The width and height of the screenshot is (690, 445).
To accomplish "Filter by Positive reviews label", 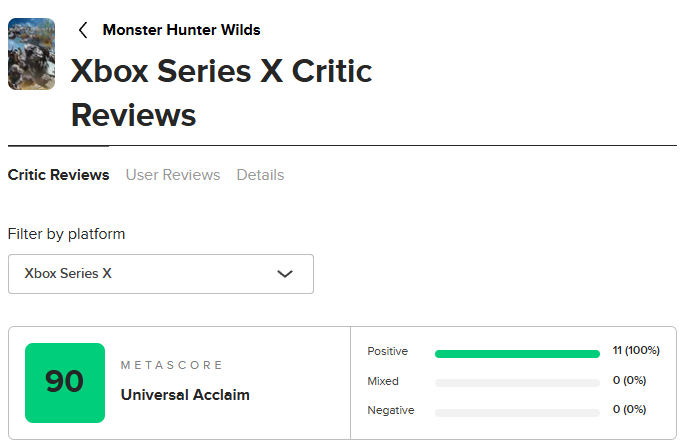I will (x=388, y=352).
